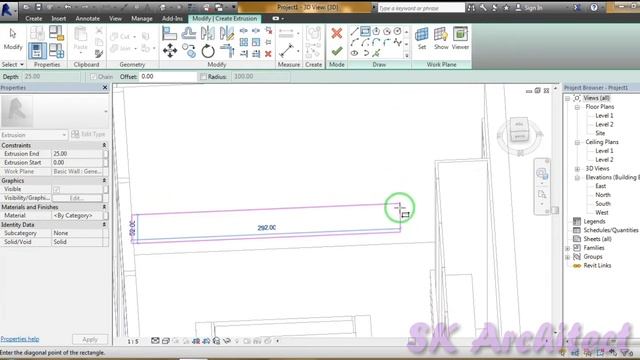Screen dimensions: 640x360
Task: Click the Extrusion End value field
Action: (x=77, y=154)
